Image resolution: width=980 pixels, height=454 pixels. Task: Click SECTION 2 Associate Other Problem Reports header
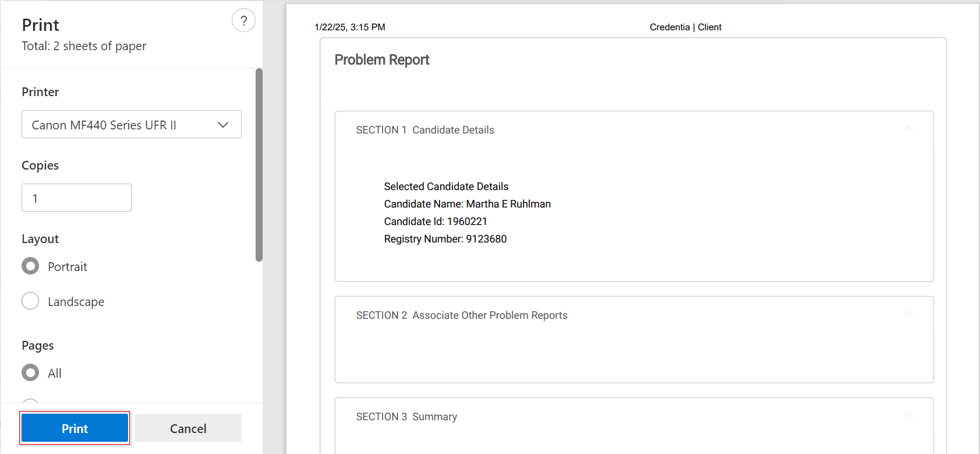(462, 315)
